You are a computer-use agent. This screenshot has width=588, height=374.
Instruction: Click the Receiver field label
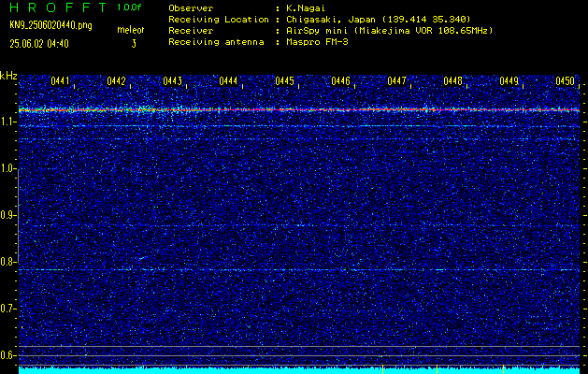point(191,31)
